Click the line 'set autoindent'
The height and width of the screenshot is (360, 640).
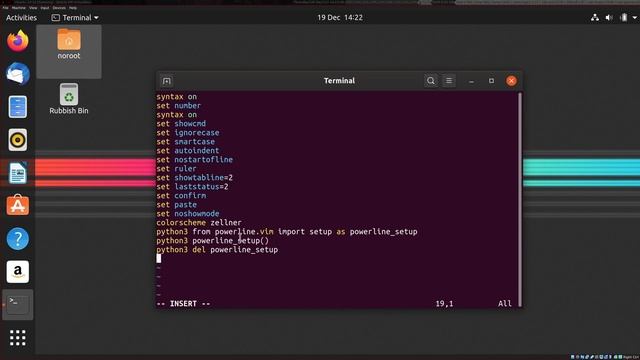tap(188, 151)
